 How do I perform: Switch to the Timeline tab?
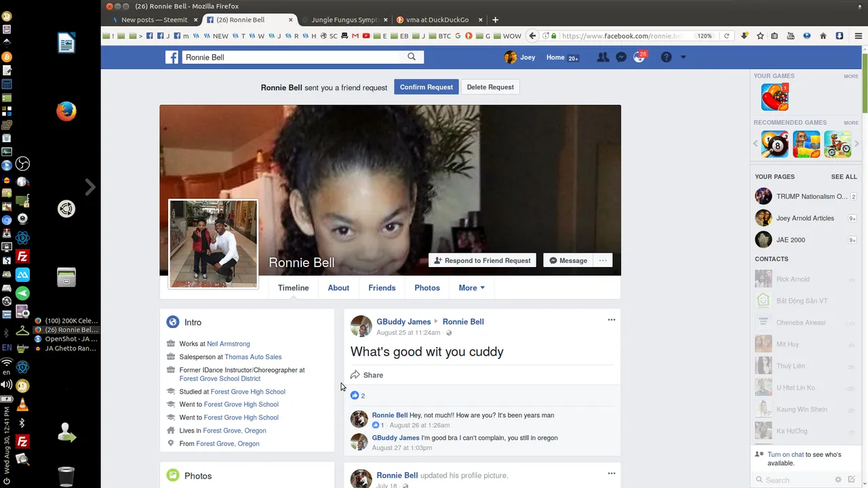point(293,288)
